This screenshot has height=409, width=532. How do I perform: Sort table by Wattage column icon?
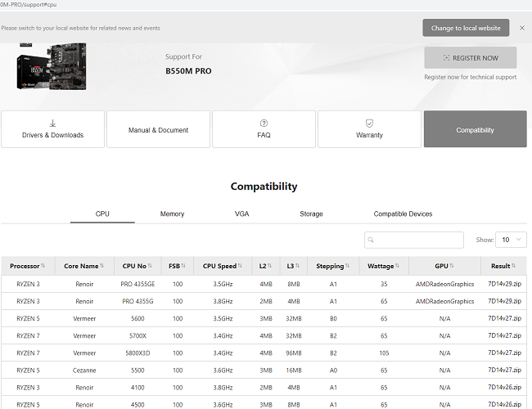[397, 266]
